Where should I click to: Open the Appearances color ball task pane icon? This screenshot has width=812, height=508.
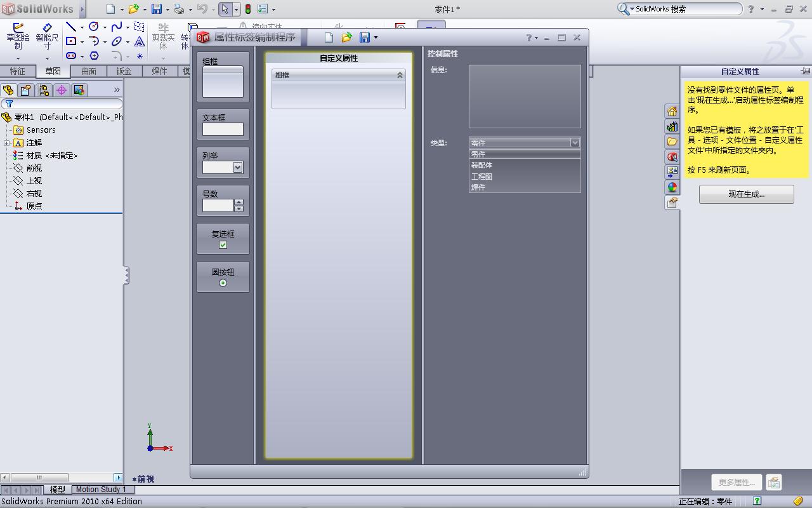672,187
